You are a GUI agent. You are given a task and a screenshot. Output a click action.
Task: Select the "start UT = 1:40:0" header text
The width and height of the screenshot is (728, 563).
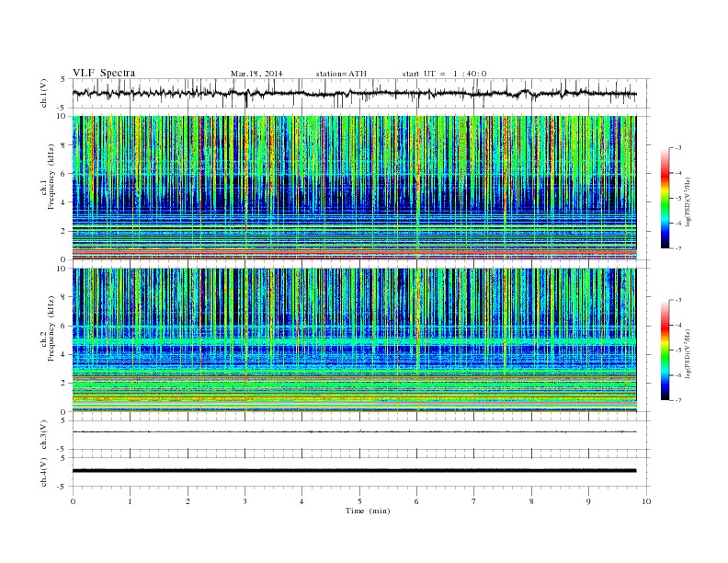pos(444,74)
